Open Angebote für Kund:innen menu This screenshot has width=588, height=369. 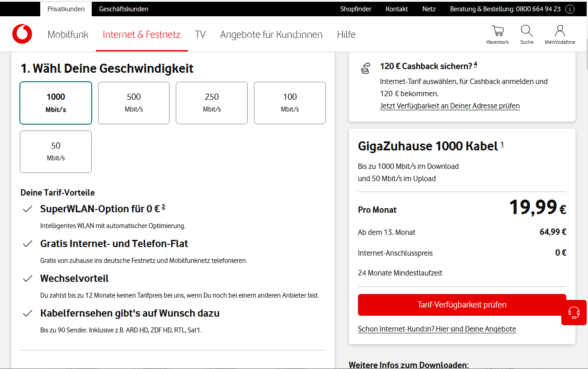[271, 35]
